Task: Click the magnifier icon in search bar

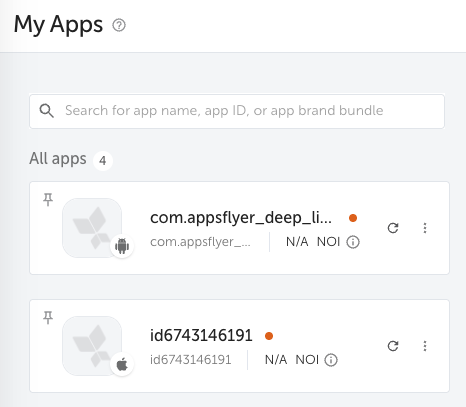Action: tap(46, 111)
